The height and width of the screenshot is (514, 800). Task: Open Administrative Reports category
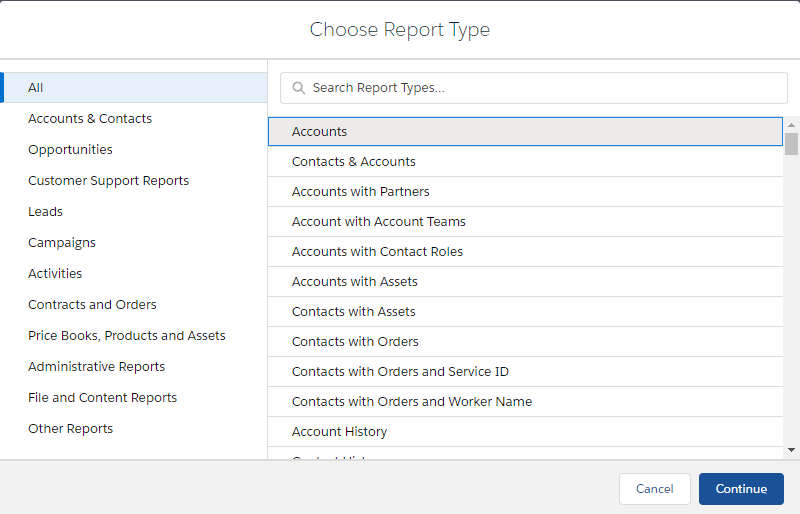[96, 367]
